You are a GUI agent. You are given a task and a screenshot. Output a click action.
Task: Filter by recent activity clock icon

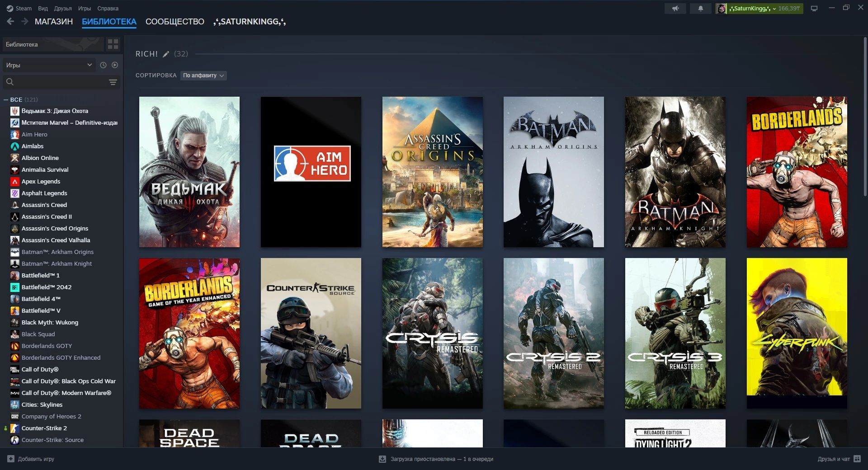click(x=103, y=65)
